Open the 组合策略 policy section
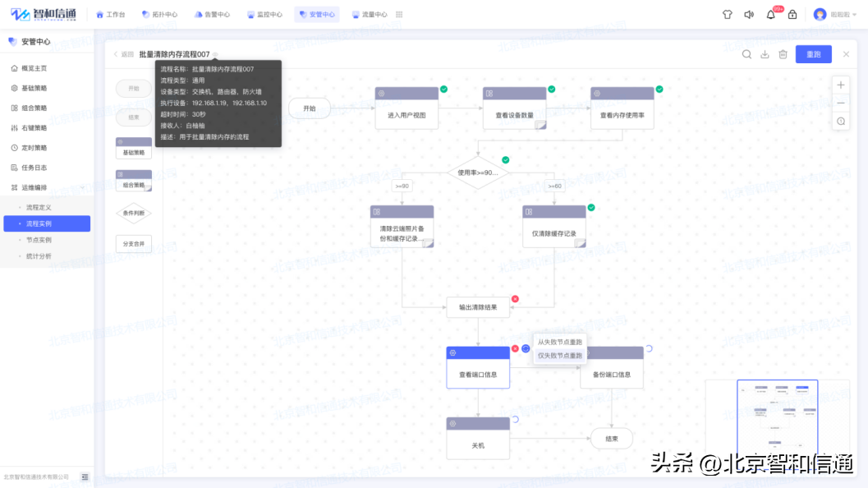This screenshot has width=868, height=488. [33, 107]
